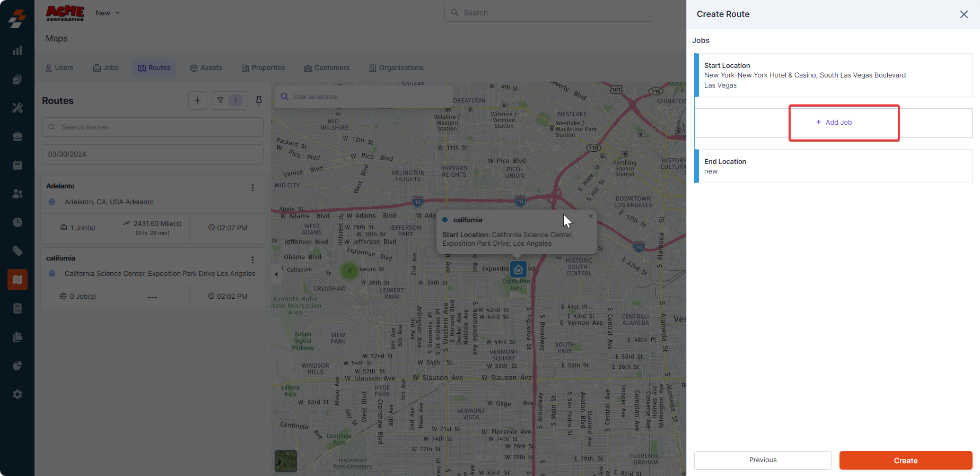Click the plus button to add a route

click(197, 100)
